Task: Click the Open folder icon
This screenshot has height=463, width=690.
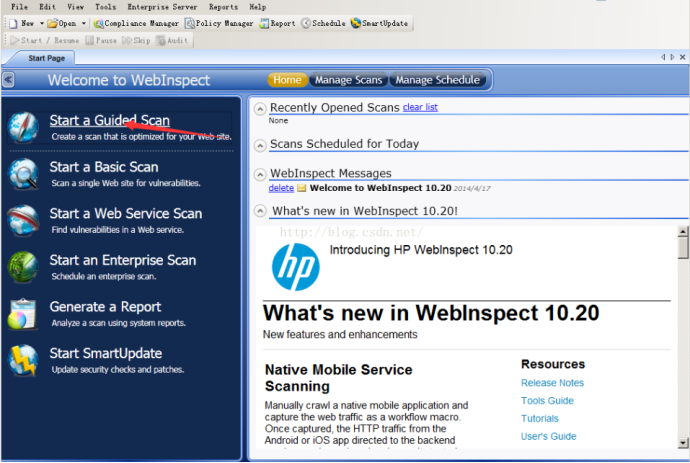Action: pos(53,23)
